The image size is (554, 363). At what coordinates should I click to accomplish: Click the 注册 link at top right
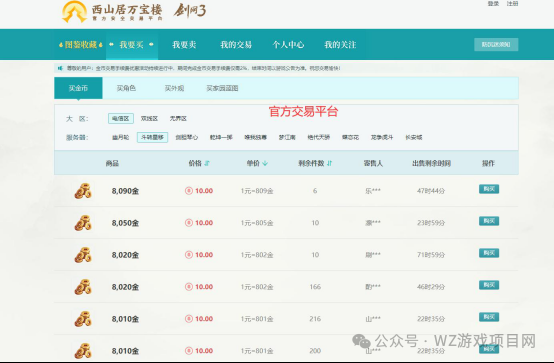(512, 4)
